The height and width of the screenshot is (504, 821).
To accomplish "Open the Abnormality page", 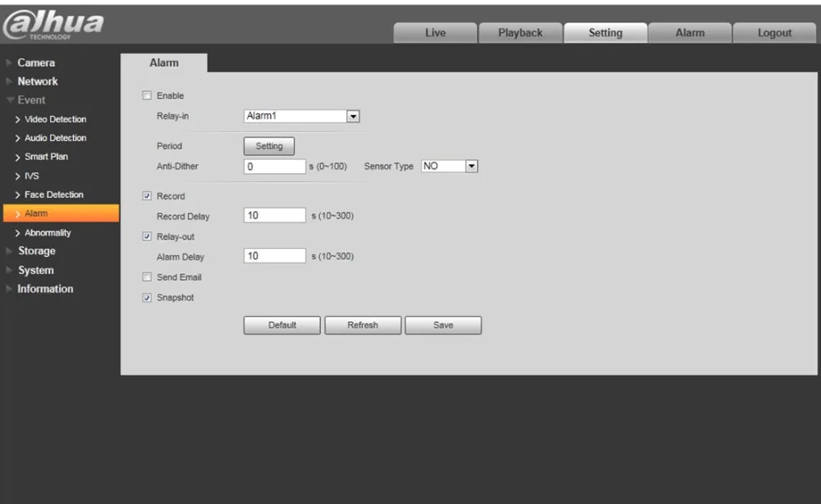I will (x=47, y=233).
